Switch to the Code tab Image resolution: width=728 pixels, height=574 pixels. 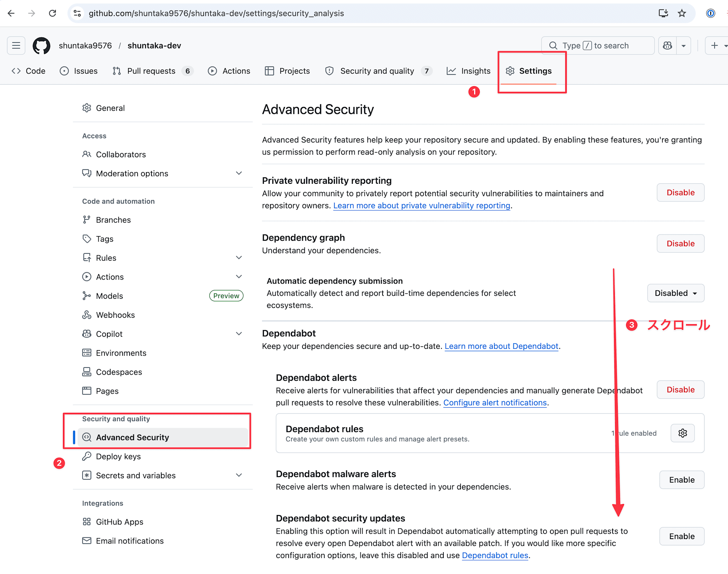[x=28, y=71]
